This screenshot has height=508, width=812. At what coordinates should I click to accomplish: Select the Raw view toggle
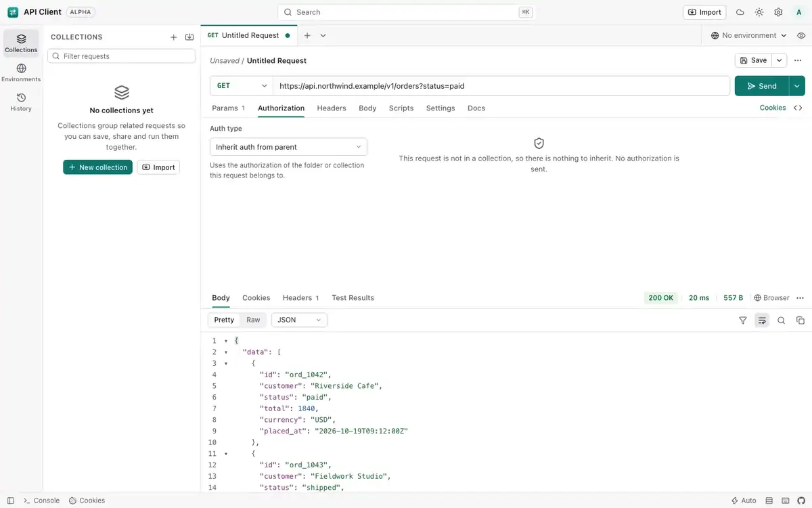[x=253, y=320]
